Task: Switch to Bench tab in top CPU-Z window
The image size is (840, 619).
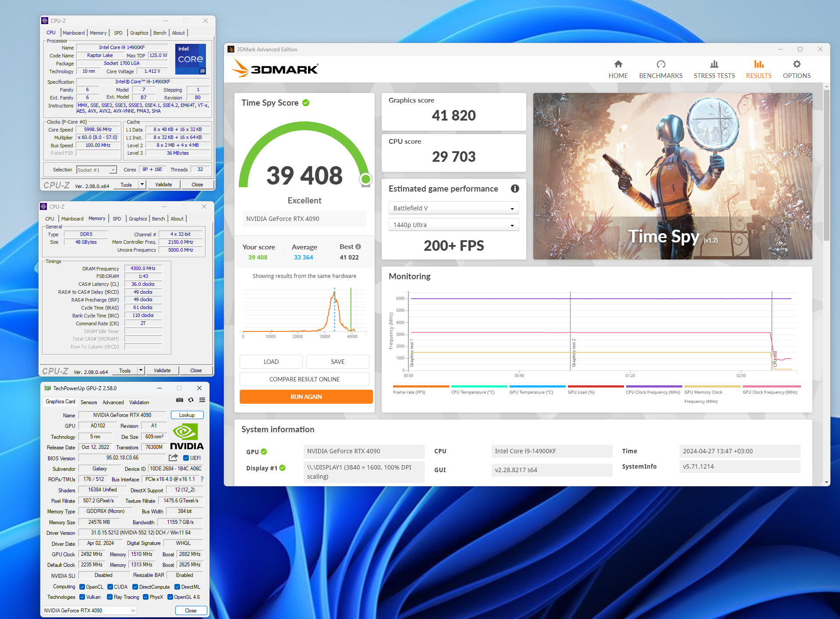Action: (x=159, y=33)
